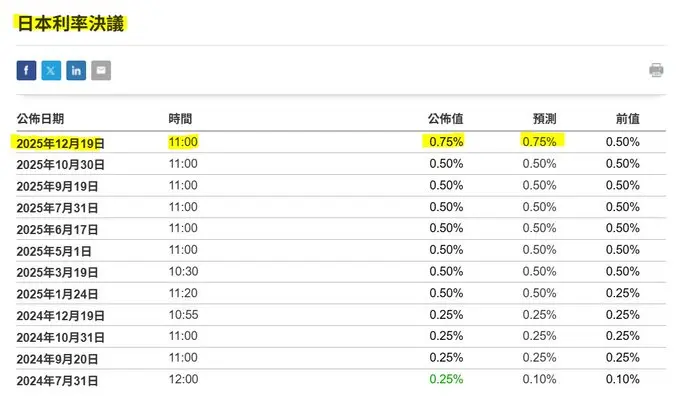Click the 前值 column header

628,118
